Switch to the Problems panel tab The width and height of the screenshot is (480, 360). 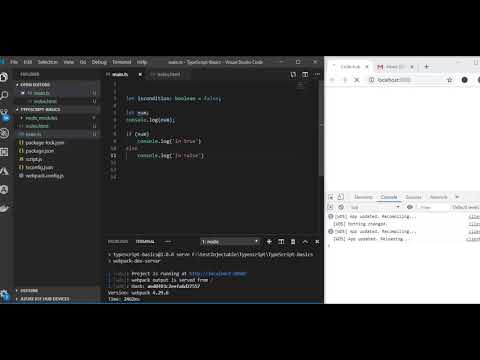[x=118, y=241]
